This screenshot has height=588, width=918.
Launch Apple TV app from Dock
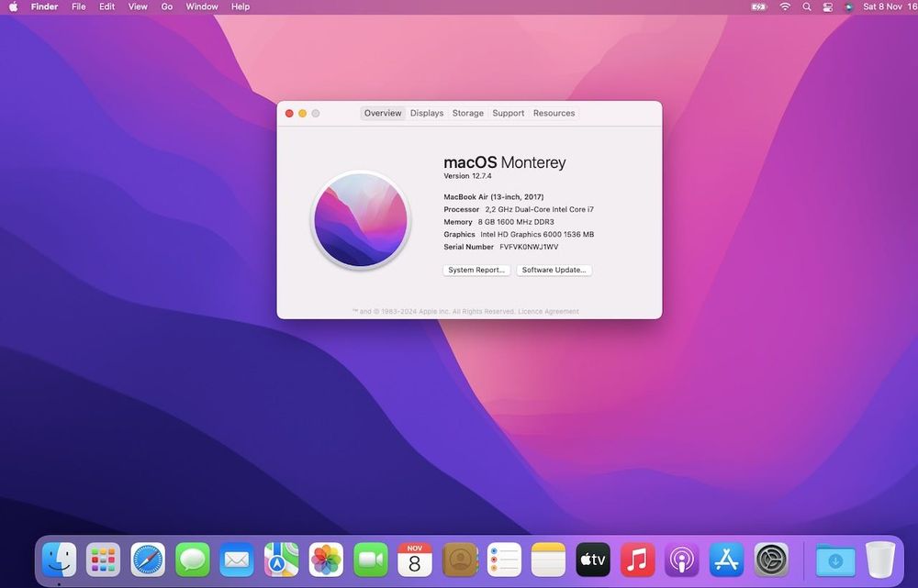tap(593, 560)
